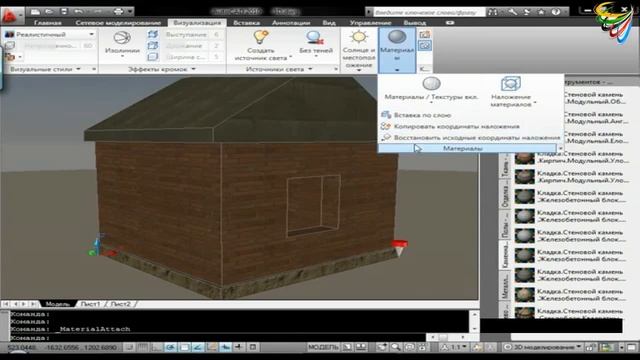Click the pin icon at Материалы dropdown corner

[560, 149]
